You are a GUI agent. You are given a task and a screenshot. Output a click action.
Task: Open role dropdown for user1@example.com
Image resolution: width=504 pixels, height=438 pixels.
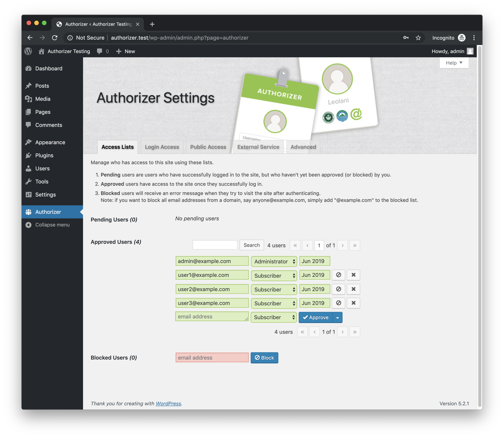pyautogui.click(x=274, y=276)
